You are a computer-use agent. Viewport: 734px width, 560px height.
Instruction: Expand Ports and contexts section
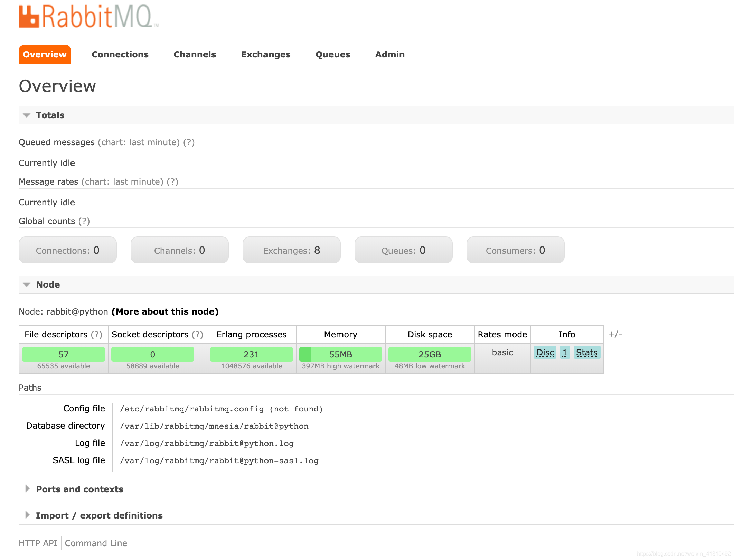click(79, 489)
